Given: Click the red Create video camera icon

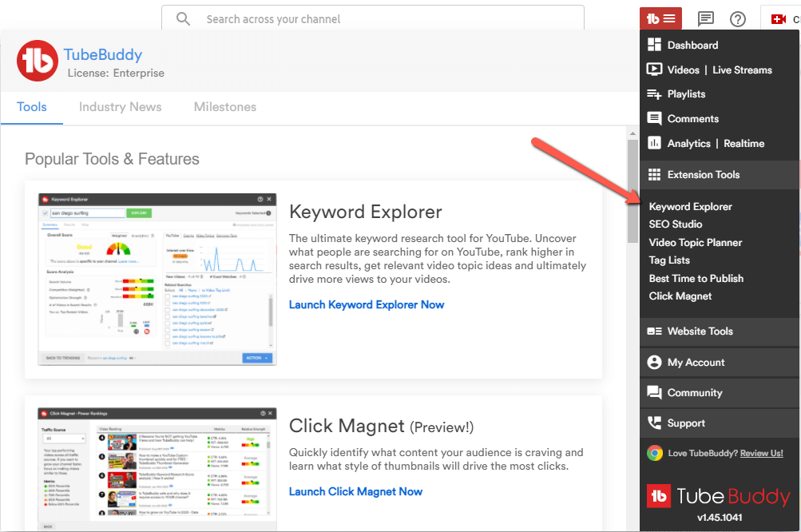Looking at the screenshot, I should coord(779,18).
